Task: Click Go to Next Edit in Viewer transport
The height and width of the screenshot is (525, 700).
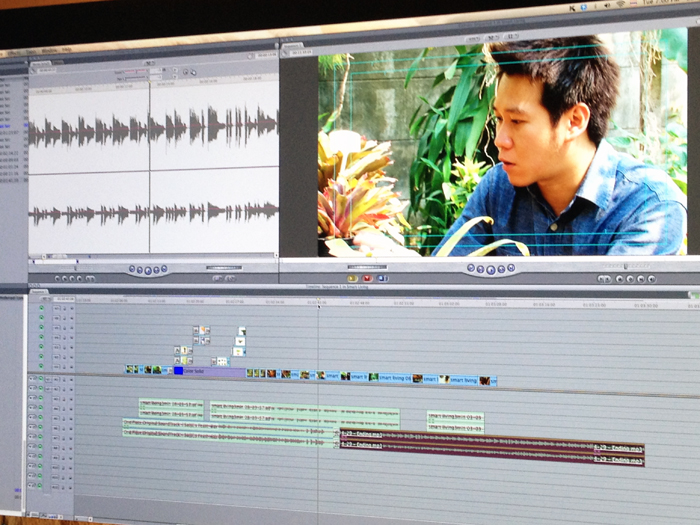Action: click(x=164, y=269)
